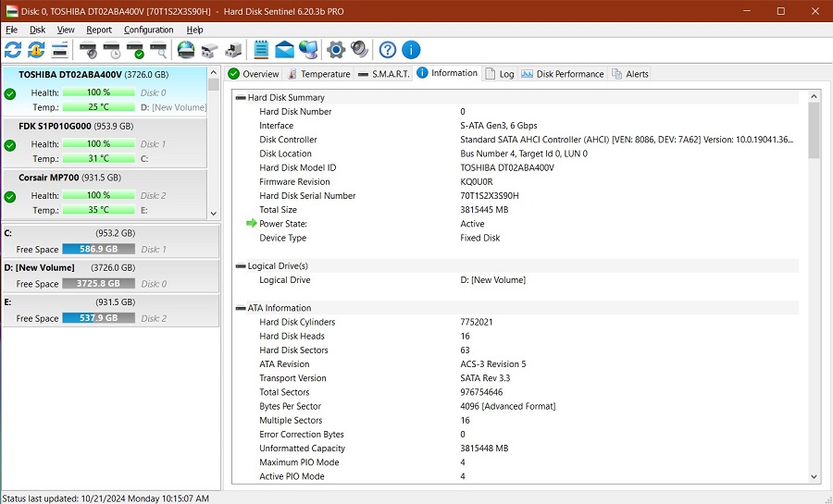This screenshot has width=833, height=504.
Task: Click the globe-over-drive toolbar icon
Action: (x=186, y=50)
